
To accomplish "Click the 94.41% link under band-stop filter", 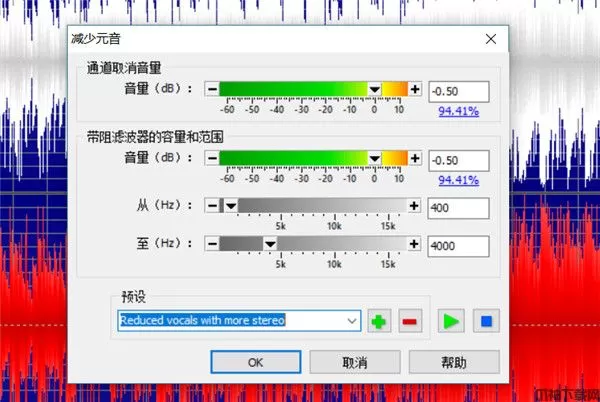I will (x=458, y=180).
